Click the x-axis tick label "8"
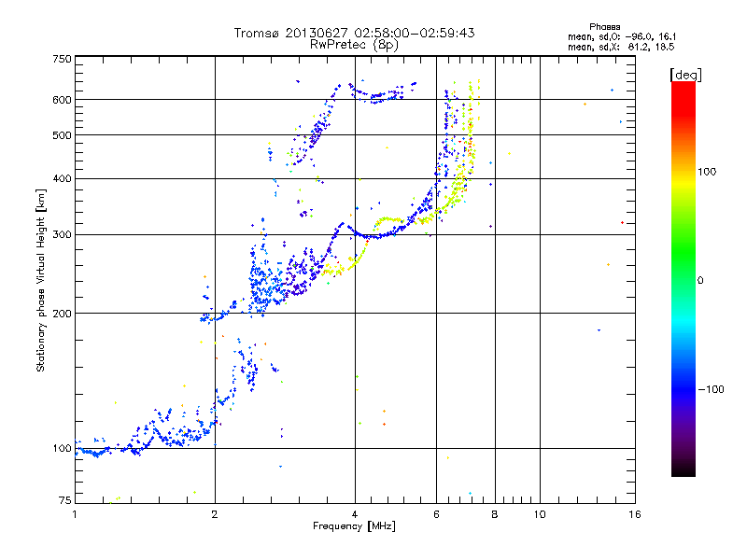The image size is (747, 560). 495,514
